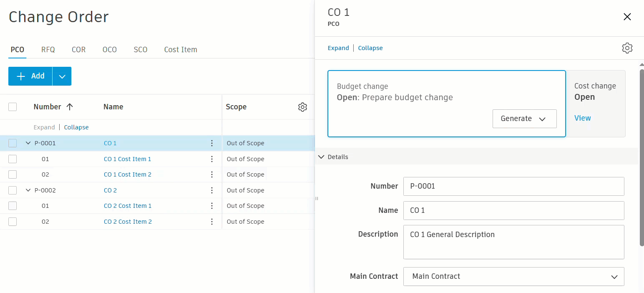
Task: Toggle the select-all checkbox in header
Action: [13, 107]
